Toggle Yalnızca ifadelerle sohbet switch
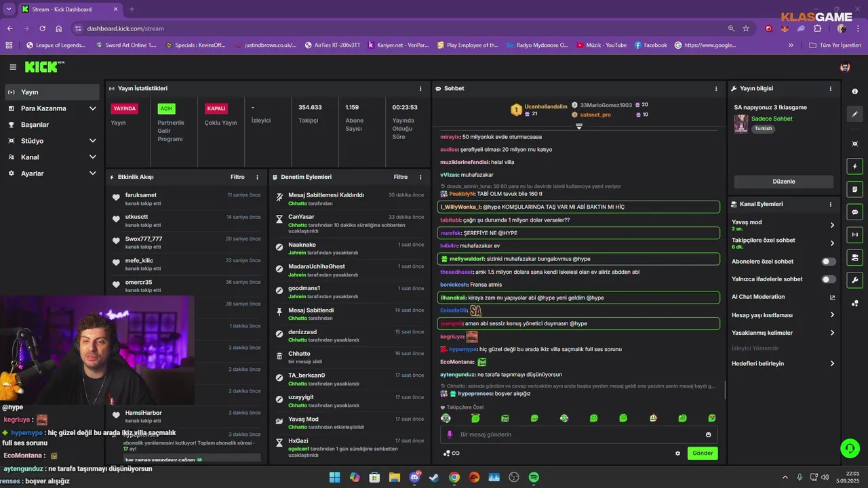 tap(829, 279)
